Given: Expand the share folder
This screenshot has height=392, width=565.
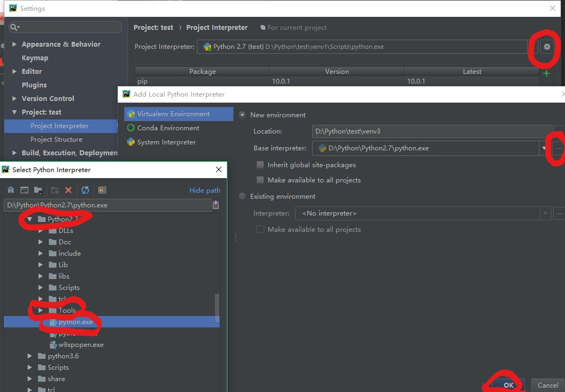Looking at the screenshot, I should point(29,378).
